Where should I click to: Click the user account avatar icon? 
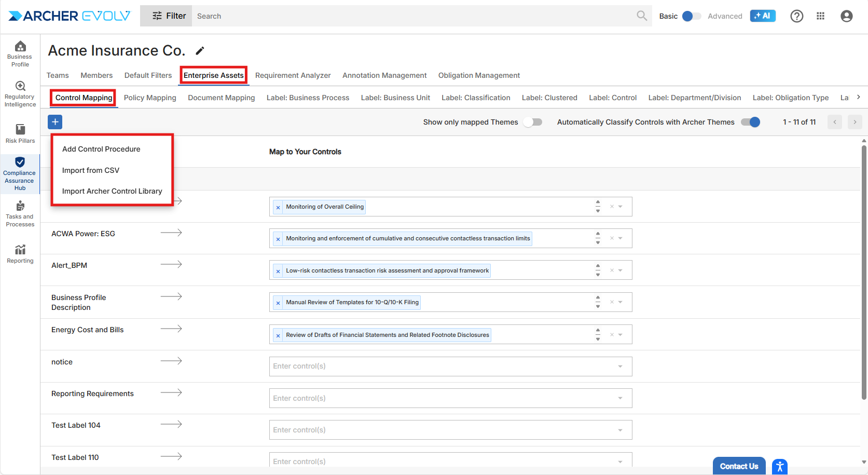[x=846, y=16]
